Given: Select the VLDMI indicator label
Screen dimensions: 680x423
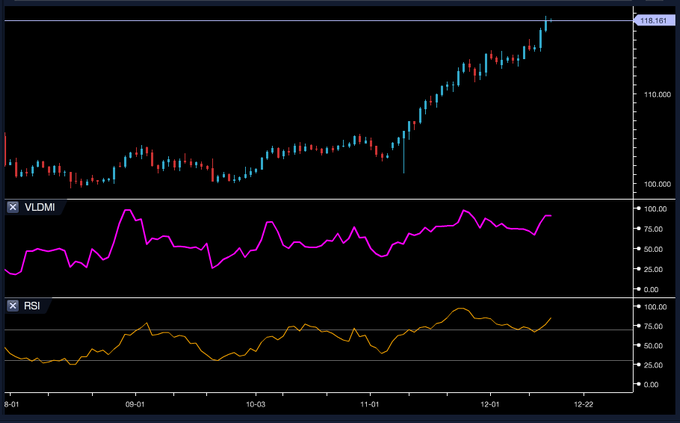Looking at the screenshot, I should tap(39, 207).
